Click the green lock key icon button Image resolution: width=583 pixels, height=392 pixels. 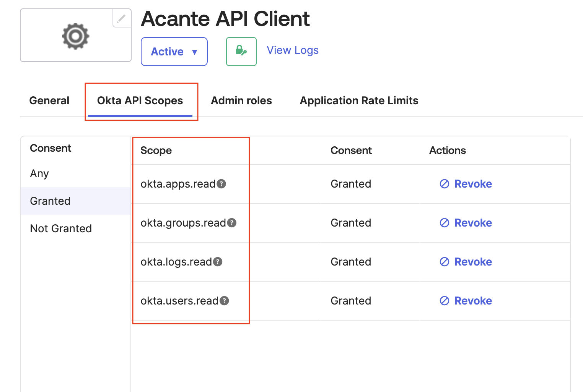click(241, 52)
